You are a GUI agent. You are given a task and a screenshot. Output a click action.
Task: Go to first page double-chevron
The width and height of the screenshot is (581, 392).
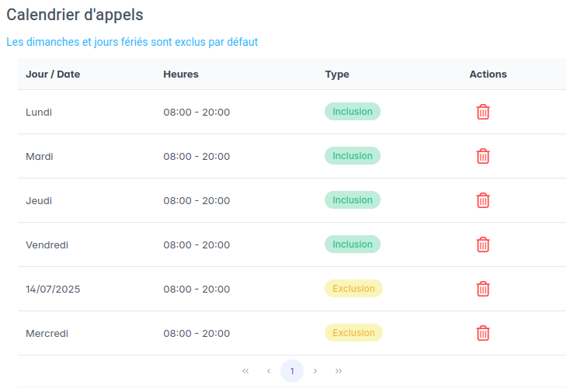point(245,371)
